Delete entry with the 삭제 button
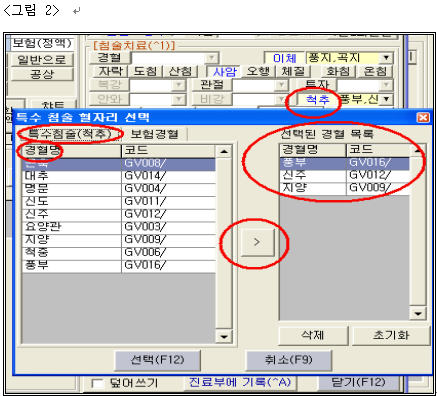Viewport: 437px width, 396px height. point(313,335)
